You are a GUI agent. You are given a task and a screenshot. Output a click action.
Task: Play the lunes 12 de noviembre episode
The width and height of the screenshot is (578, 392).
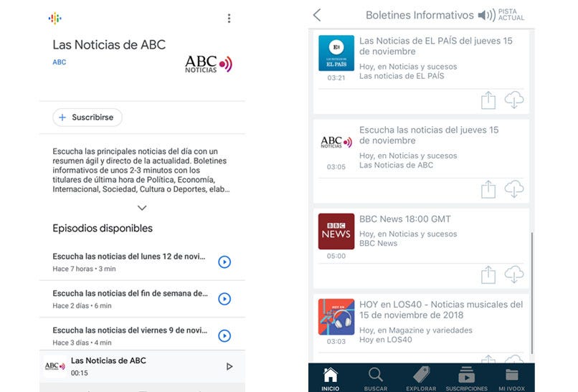click(x=224, y=262)
